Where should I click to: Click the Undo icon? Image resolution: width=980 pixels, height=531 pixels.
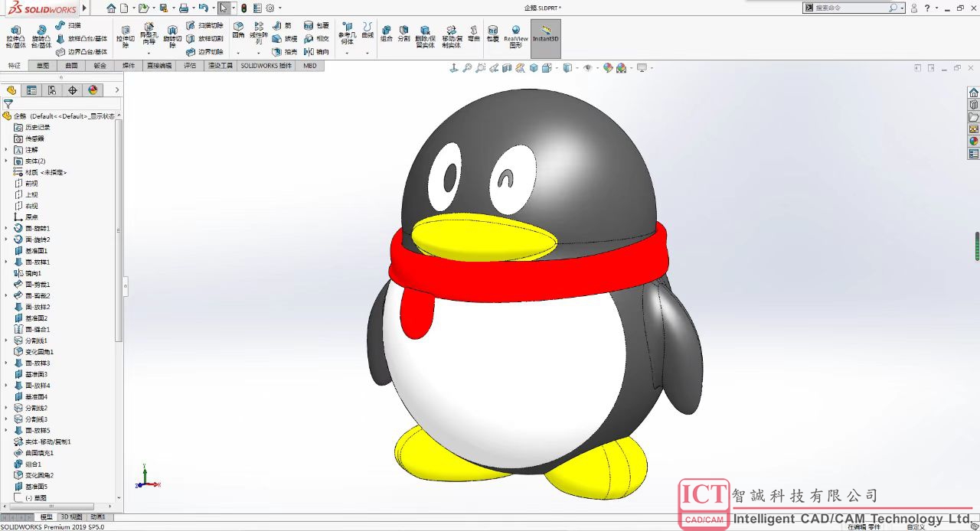click(203, 8)
